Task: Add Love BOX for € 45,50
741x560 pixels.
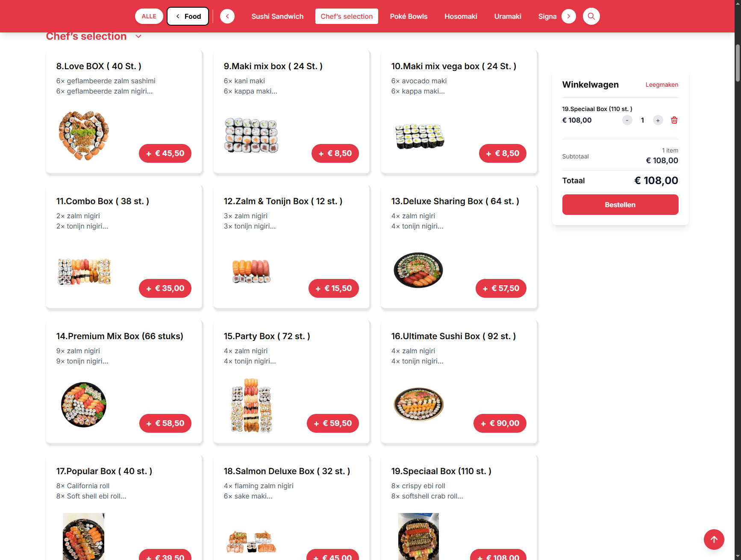Action: click(165, 153)
